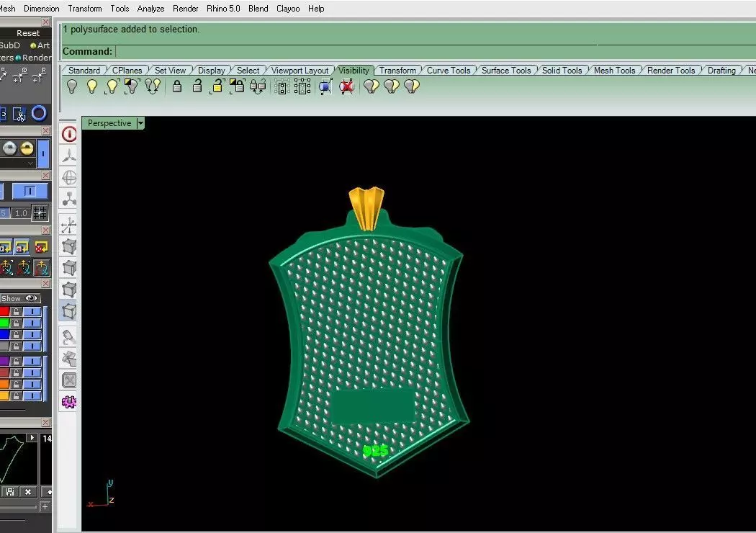This screenshot has width=756, height=533.
Task: Click the Show Objects yellow bulb icon
Action: click(x=92, y=86)
